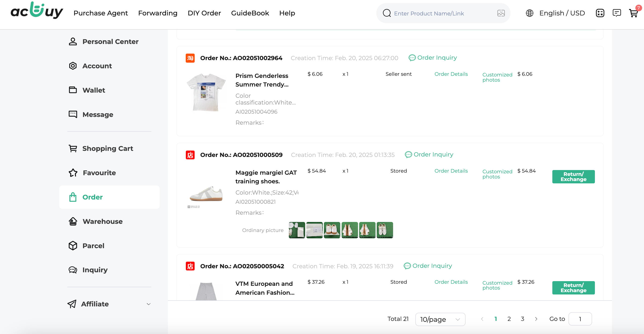Viewport: 644px width, 334px height.
Task: Click the Inquiry chat bubbles icon
Action: (73, 270)
